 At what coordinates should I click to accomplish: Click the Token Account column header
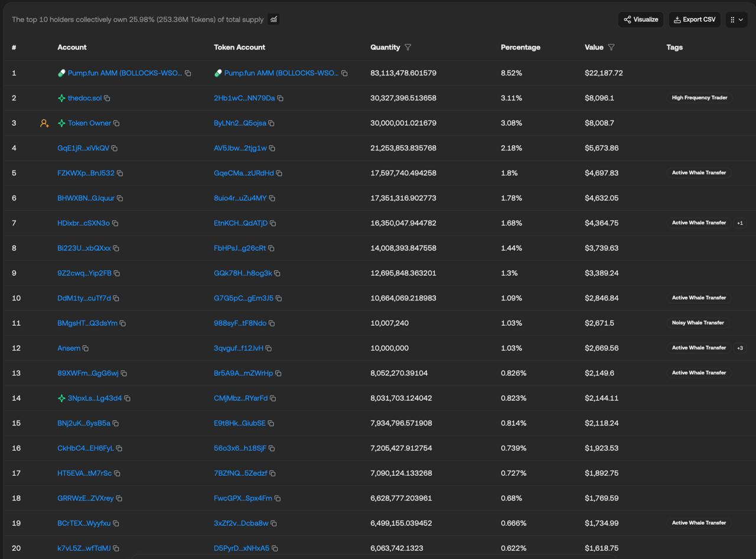tap(239, 47)
